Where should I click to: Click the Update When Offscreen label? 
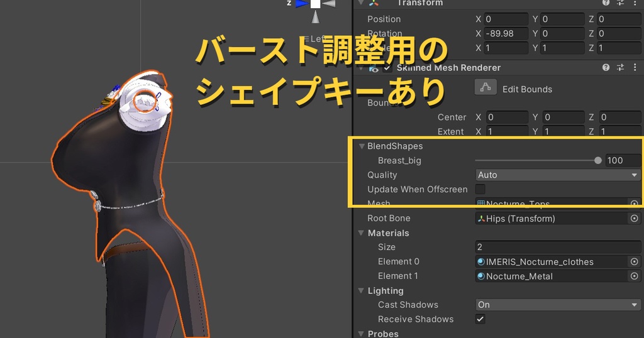pos(418,189)
